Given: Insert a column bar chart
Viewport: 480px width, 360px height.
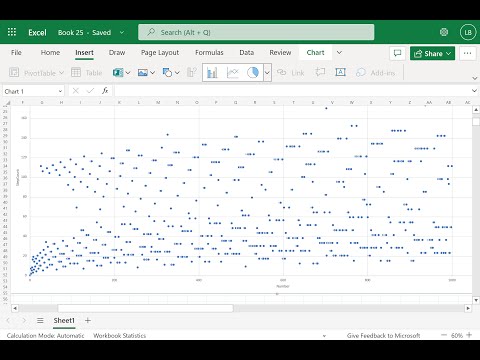Looking at the screenshot, I should (212, 73).
